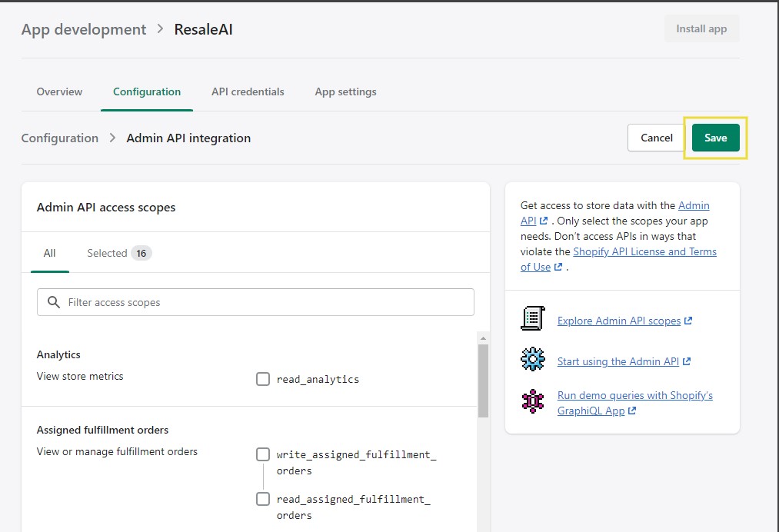
Task: Click the document scroll icon
Action: (533, 318)
